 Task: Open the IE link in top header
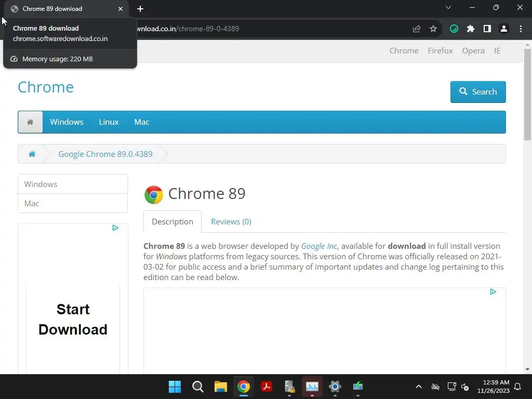pos(497,50)
